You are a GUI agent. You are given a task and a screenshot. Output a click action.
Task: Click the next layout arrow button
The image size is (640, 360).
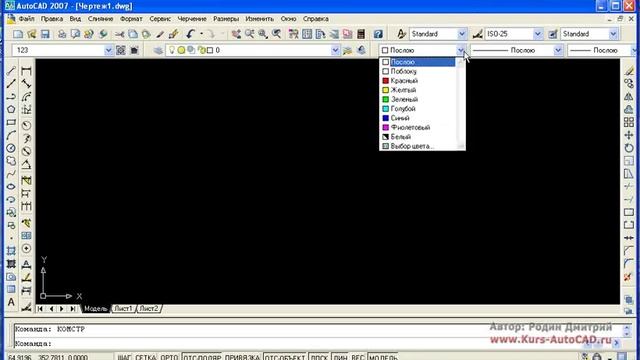tap(62, 309)
